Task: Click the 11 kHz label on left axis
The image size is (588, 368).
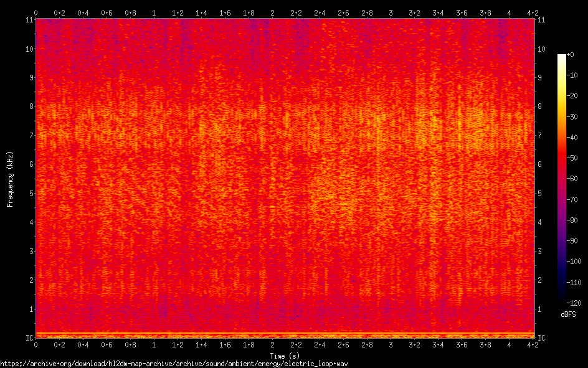Action: click(29, 20)
